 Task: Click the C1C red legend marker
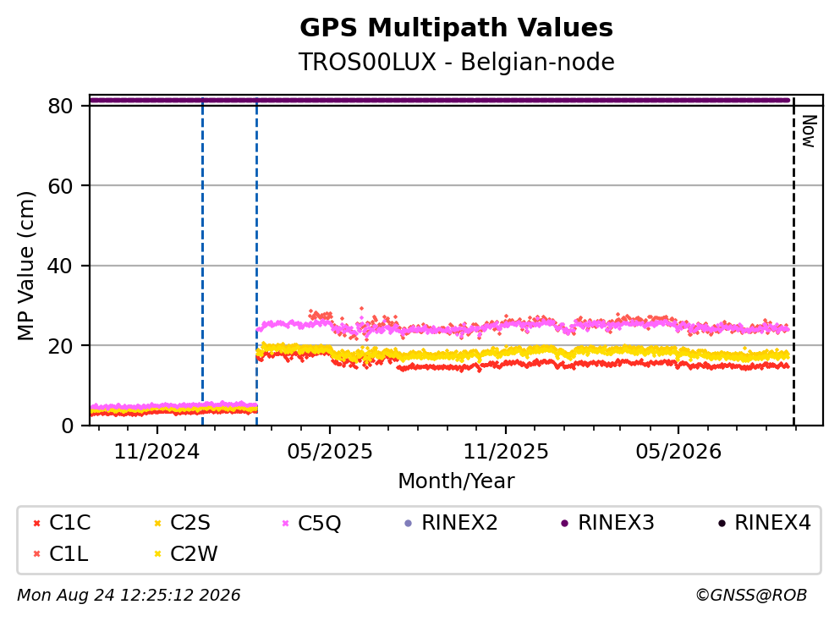(36, 523)
